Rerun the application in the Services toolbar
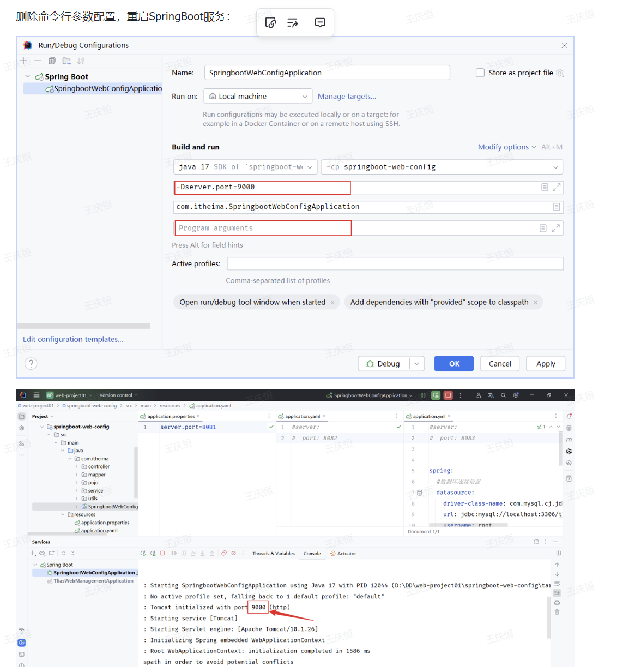 click(x=143, y=554)
